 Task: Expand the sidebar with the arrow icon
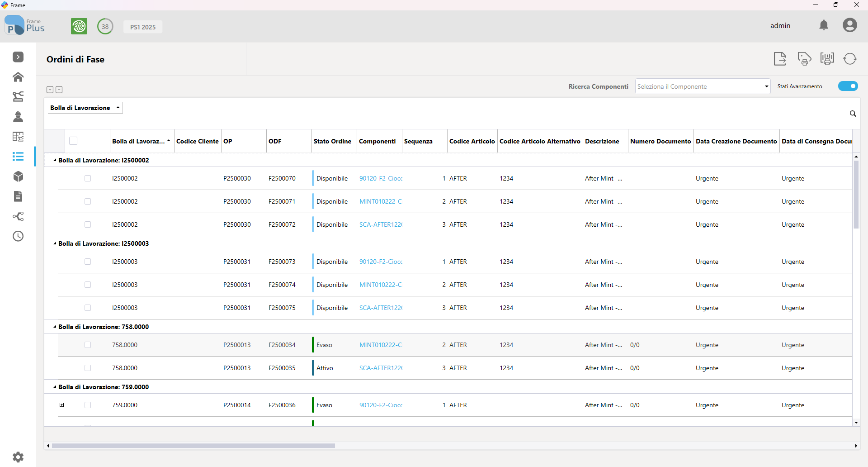(18, 57)
